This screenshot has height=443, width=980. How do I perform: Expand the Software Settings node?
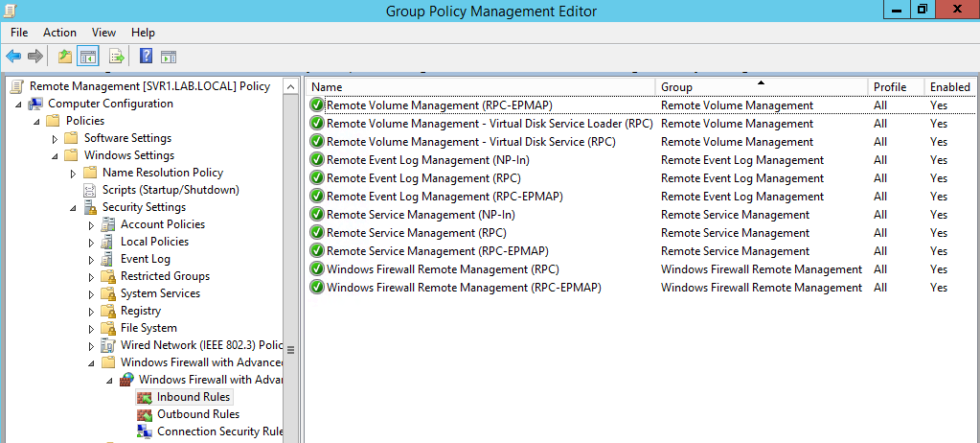pyautogui.click(x=56, y=138)
